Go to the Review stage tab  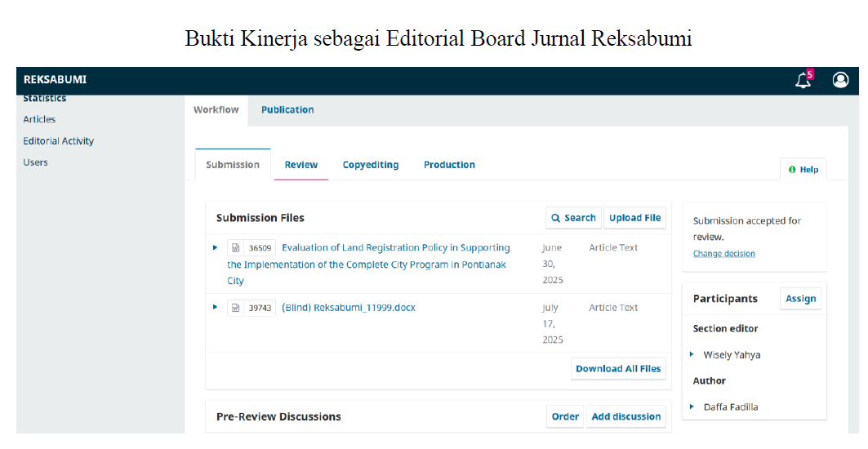[x=300, y=165]
